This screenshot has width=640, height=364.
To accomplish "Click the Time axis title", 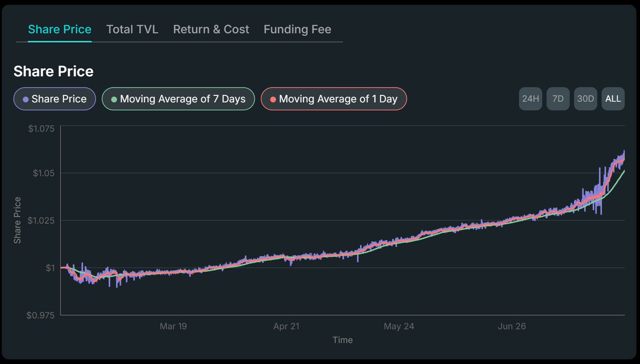I will [342, 339].
